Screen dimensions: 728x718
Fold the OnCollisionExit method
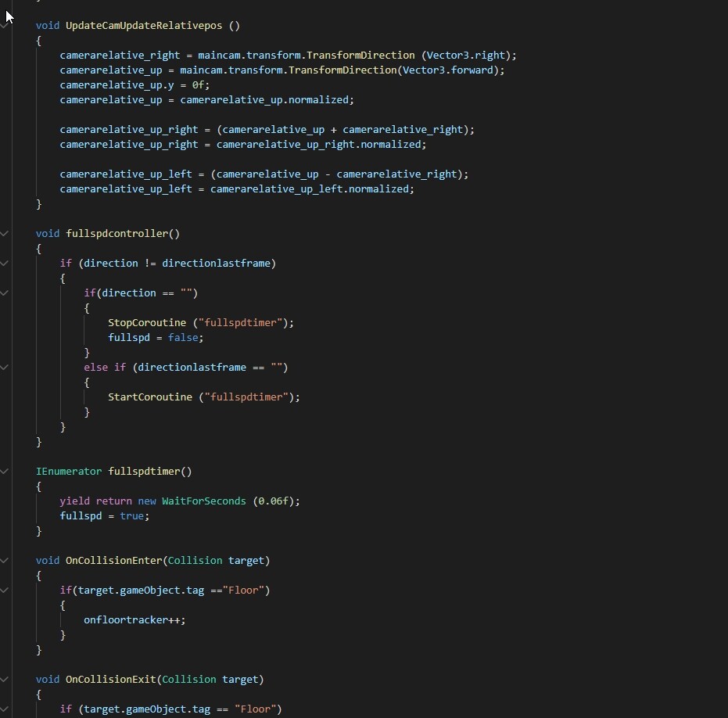pos(5,679)
